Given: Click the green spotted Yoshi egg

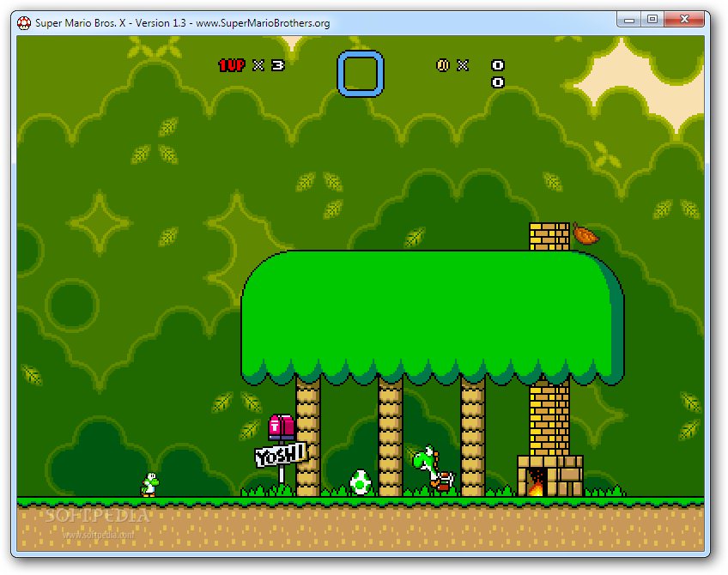Looking at the screenshot, I should pos(361,482).
